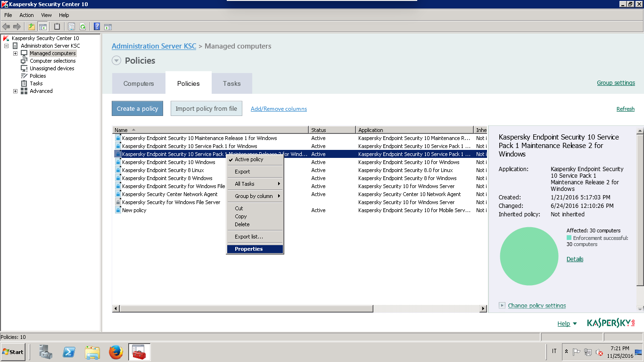Click Import policy from file button
This screenshot has height=362, width=644.
click(206, 108)
